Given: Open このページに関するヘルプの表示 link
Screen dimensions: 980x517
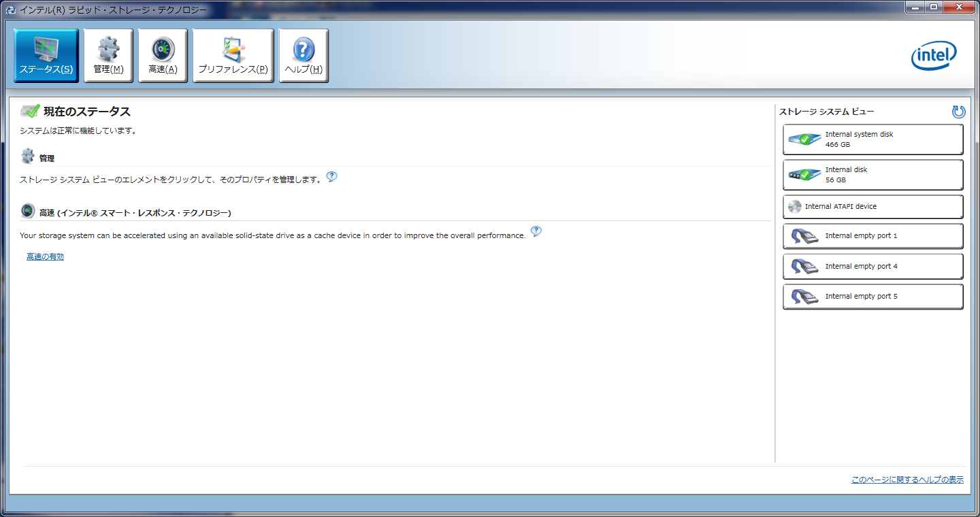Looking at the screenshot, I should tap(907, 480).
